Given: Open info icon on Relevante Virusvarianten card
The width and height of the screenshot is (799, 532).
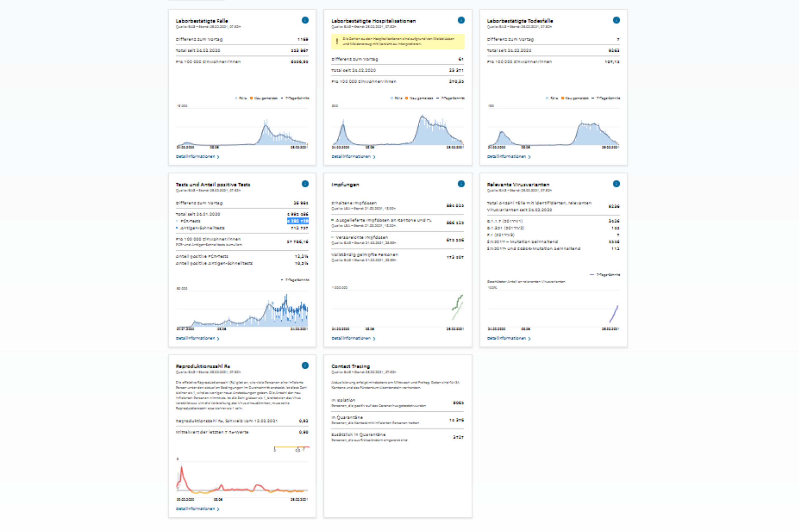Looking at the screenshot, I should point(616,184).
